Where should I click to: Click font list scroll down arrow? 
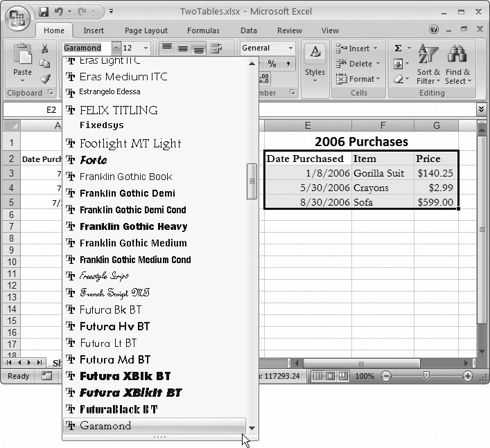[252, 428]
